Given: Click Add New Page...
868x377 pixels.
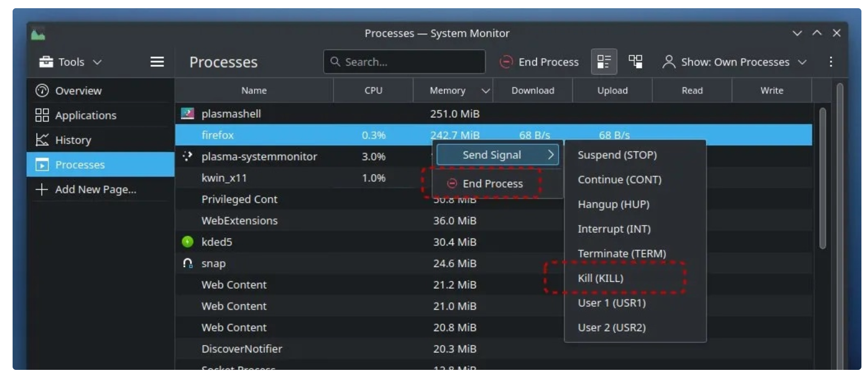Looking at the screenshot, I should point(100,189).
